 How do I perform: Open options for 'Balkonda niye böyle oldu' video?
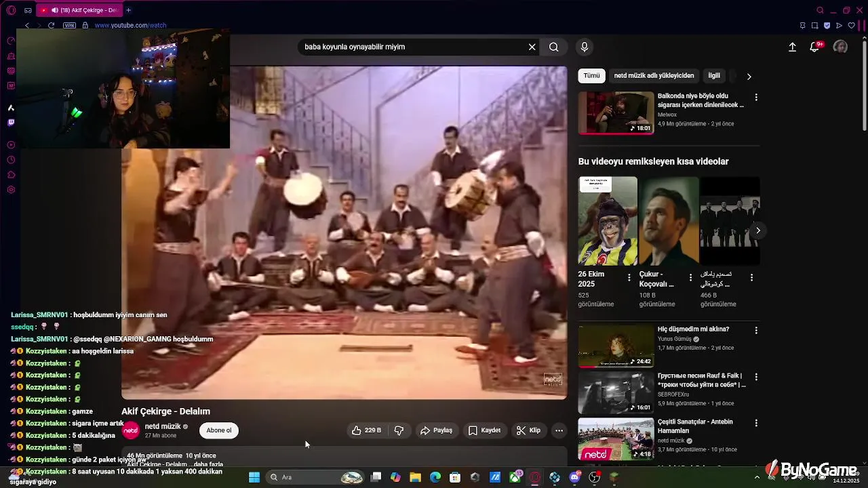pos(756,97)
